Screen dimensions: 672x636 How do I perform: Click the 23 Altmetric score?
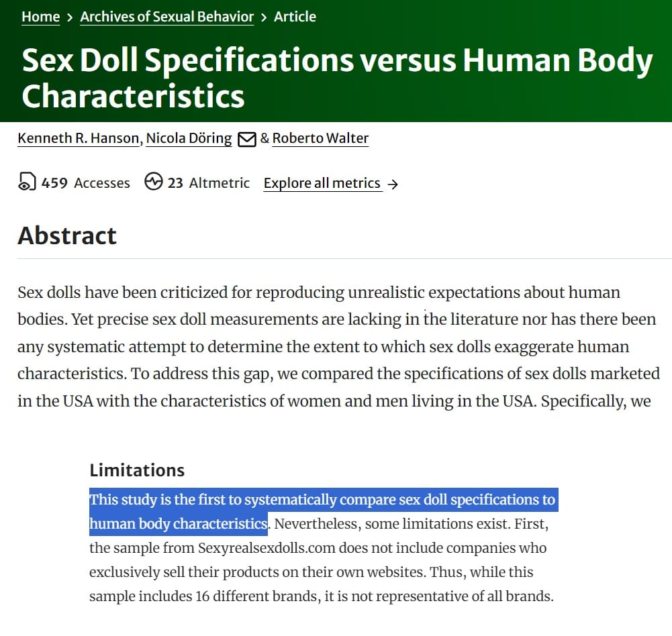pos(208,183)
